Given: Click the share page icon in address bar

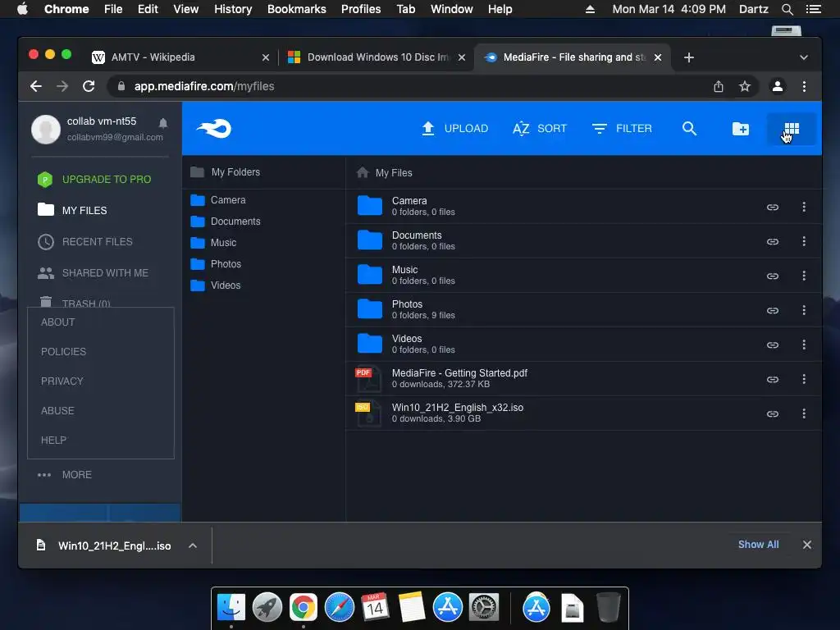Looking at the screenshot, I should [x=719, y=86].
